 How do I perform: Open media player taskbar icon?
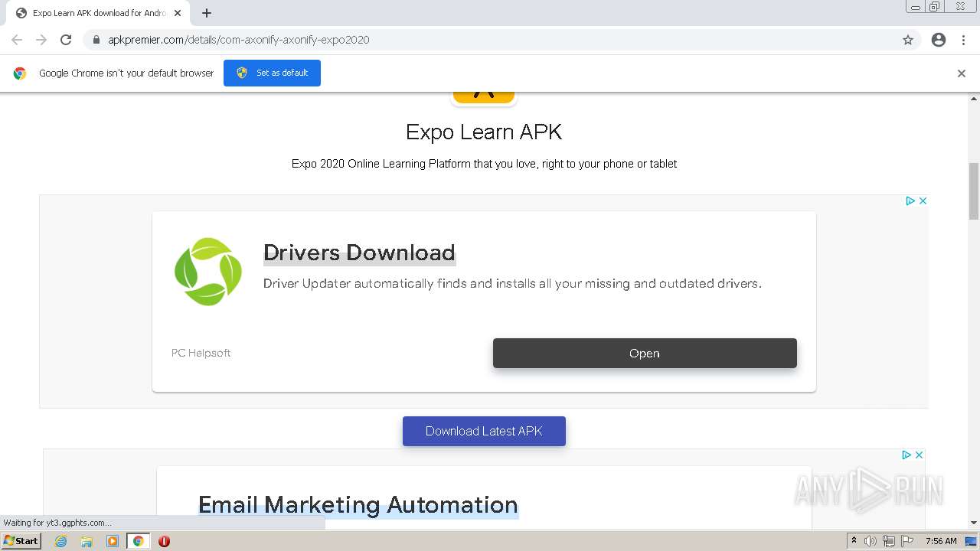(113, 541)
